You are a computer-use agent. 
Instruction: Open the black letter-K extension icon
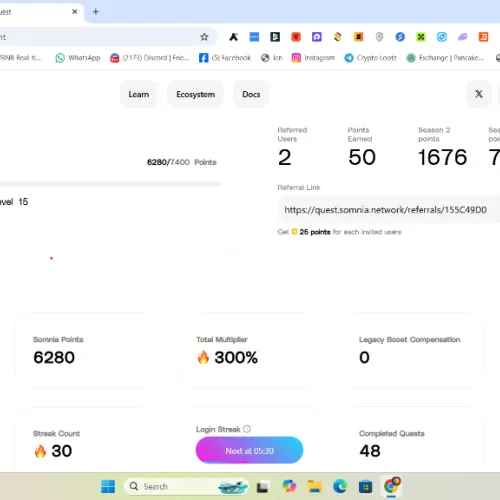(233, 37)
